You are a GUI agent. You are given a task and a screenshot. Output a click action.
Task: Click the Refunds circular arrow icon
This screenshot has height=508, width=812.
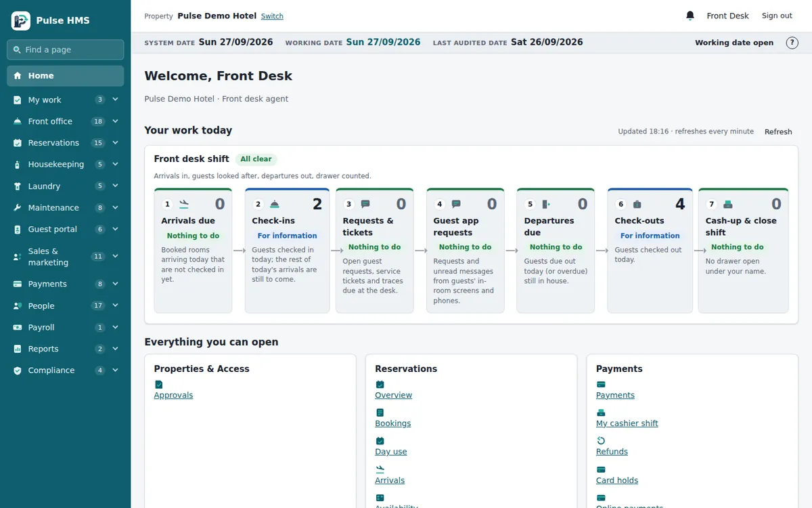point(601,441)
